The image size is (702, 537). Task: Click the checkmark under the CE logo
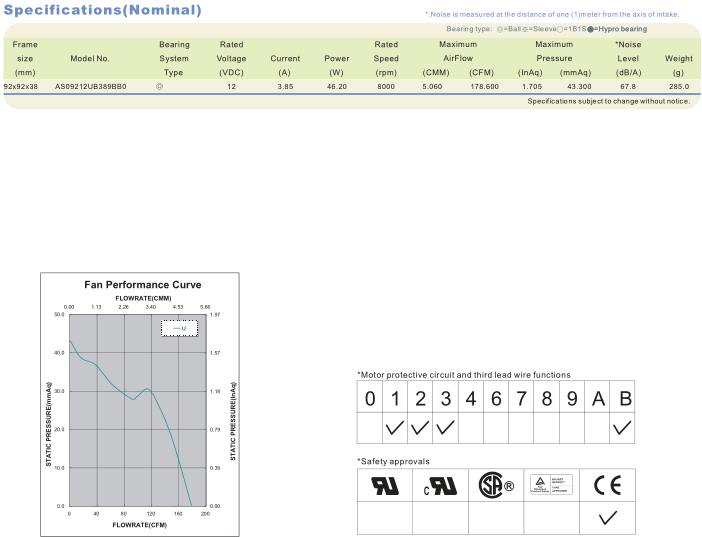[608, 518]
